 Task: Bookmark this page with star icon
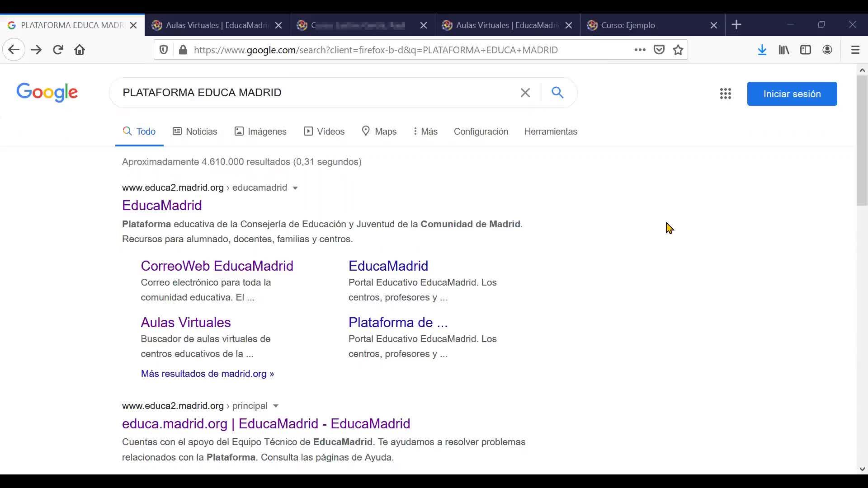coord(678,50)
